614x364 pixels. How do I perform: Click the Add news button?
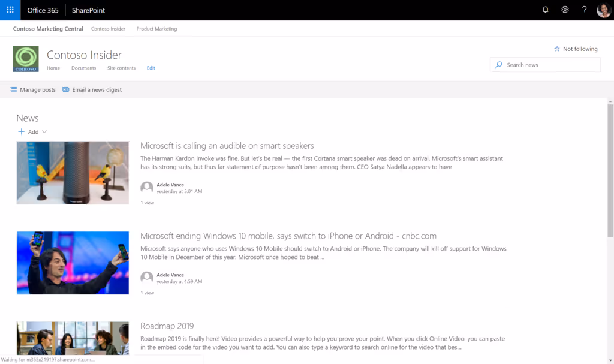pos(32,132)
